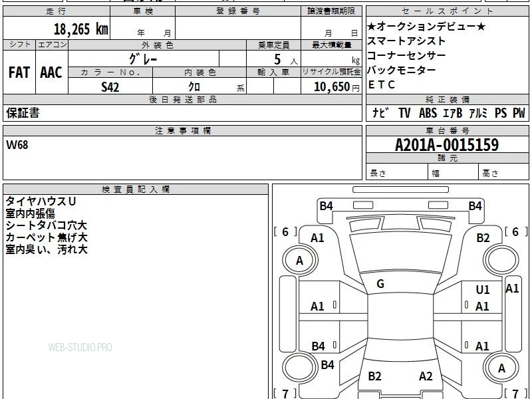Image resolution: width=532 pixels, height=399 pixels.
Task: Click the chassis number A201A-0015159
Action: tap(447, 145)
